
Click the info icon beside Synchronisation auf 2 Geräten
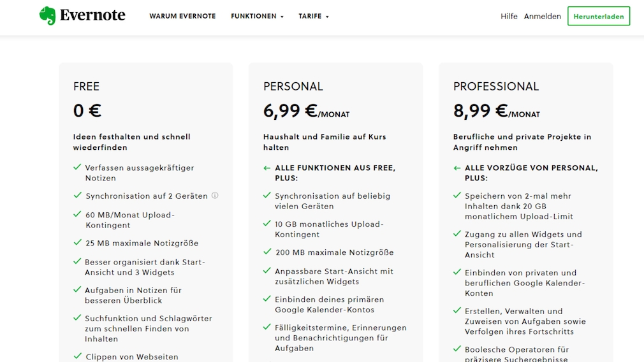point(215,196)
